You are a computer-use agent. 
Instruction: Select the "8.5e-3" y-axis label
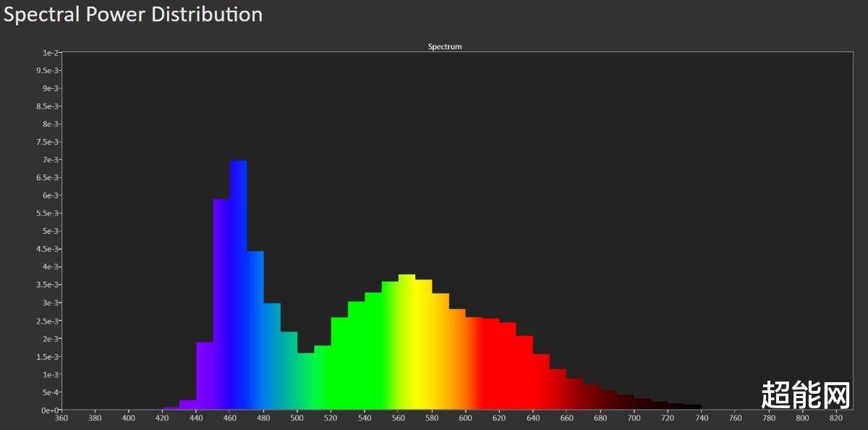point(47,106)
